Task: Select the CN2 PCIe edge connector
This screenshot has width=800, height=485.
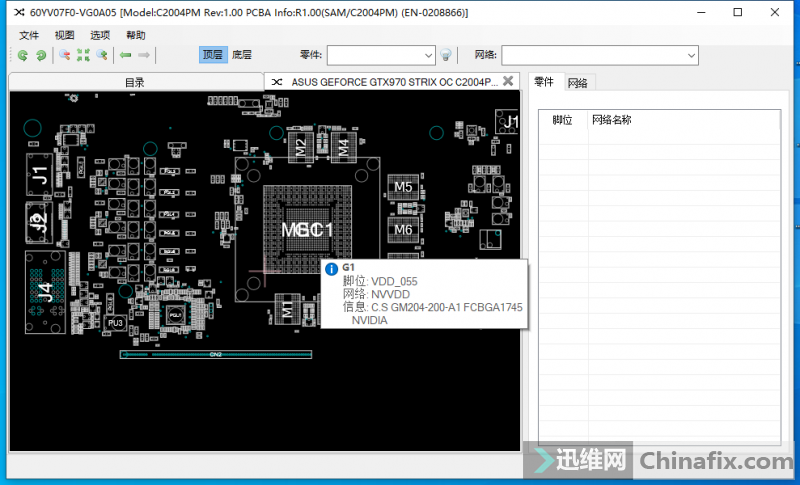Action: pos(216,354)
